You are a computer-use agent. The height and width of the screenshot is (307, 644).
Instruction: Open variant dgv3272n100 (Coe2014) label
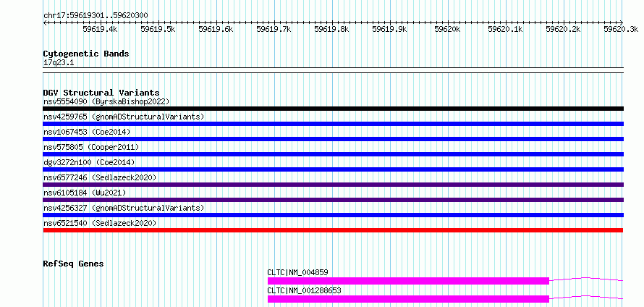(x=89, y=162)
